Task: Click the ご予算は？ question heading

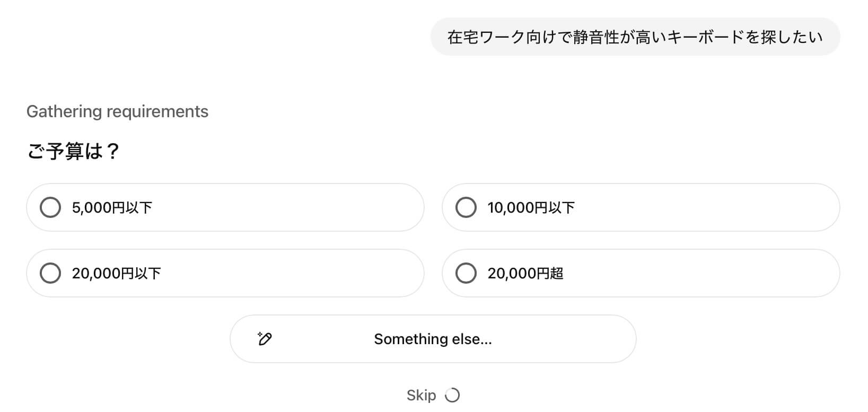Action: [x=73, y=152]
